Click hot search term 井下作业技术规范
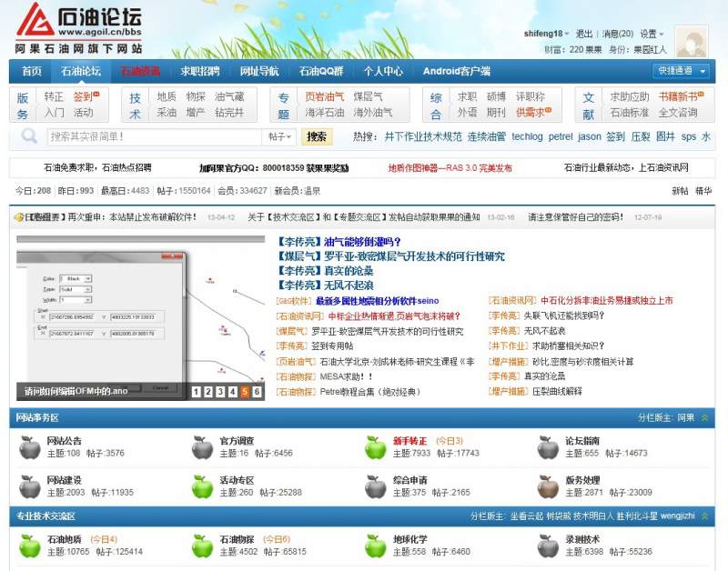The width and height of the screenshot is (728, 571). (x=423, y=136)
